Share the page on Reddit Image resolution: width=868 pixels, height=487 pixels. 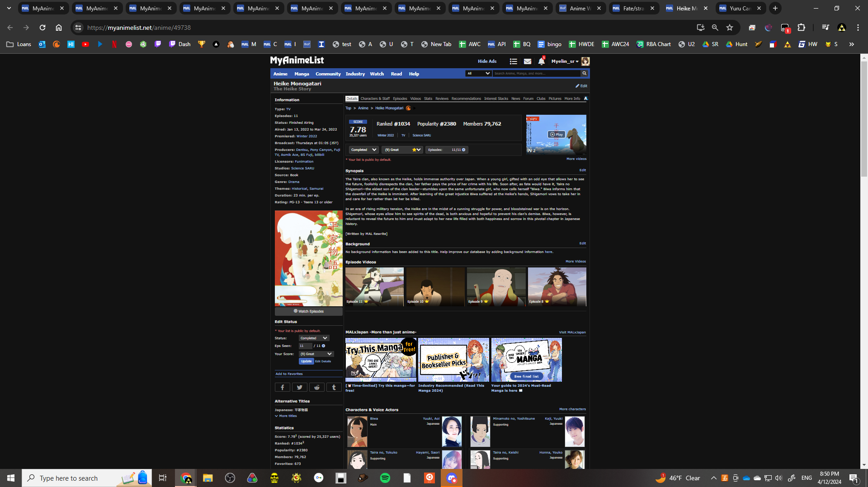click(x=317, y=387)
